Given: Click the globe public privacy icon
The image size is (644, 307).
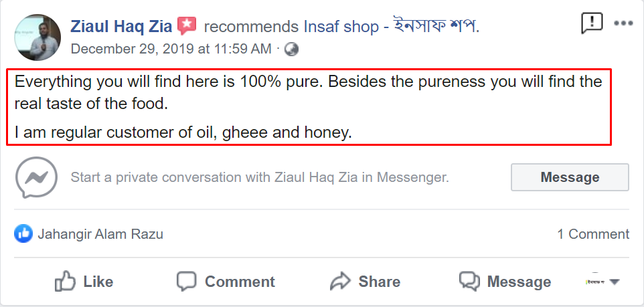Looking at the screenshot, I should click(291, 49).
